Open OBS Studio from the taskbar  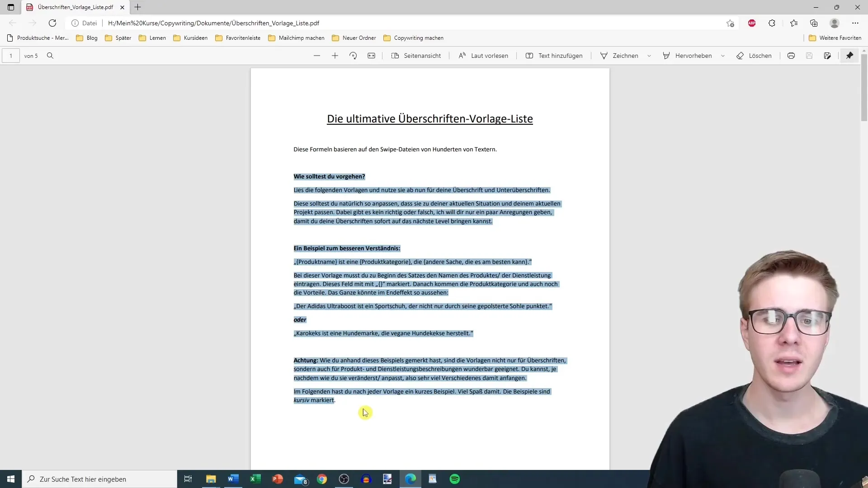(344, 479)
